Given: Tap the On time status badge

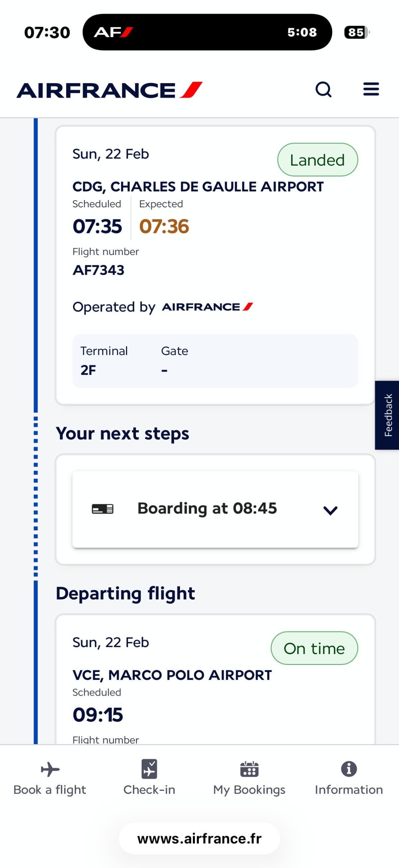Looking at the screenshot, I should (314, 648).
